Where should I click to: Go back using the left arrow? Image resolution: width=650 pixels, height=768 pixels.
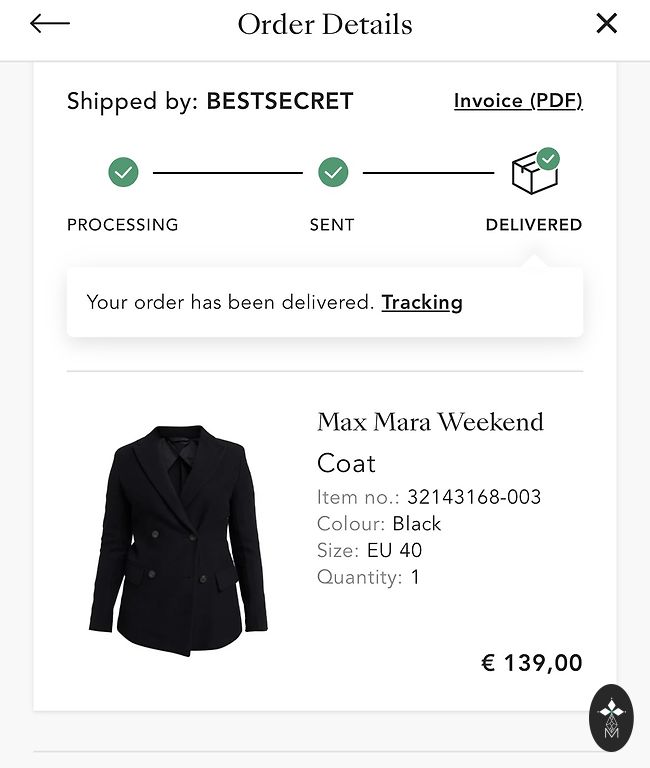point(49,24)
